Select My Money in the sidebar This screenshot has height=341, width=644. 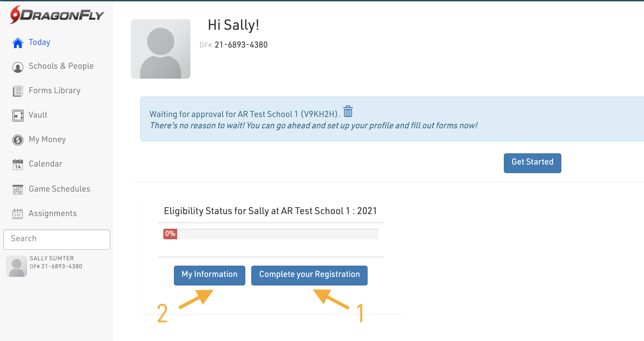click(x=47, y=139)
